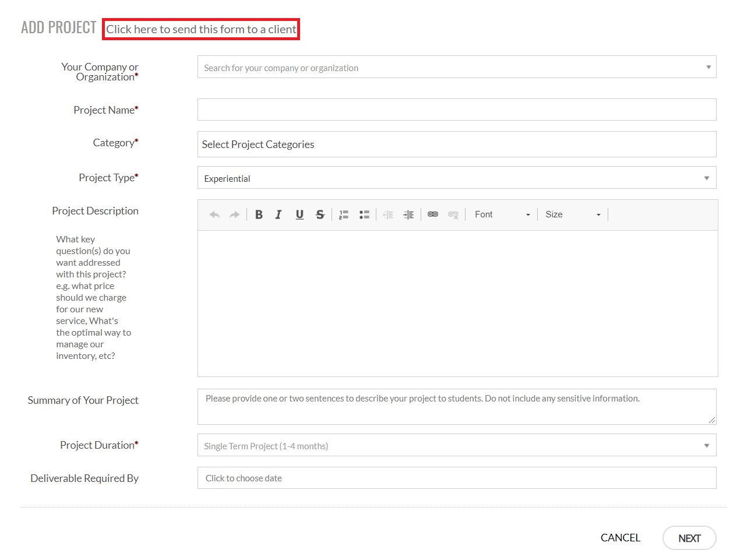This screenshot has height=560, width=751.
Task: Click the NEXT button
Action: (x=689, y=538)
